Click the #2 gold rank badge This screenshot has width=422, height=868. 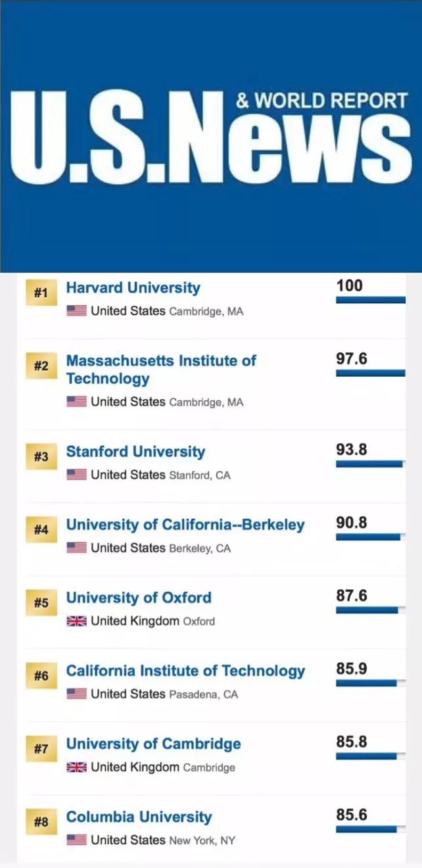click(x=41, y=366)
